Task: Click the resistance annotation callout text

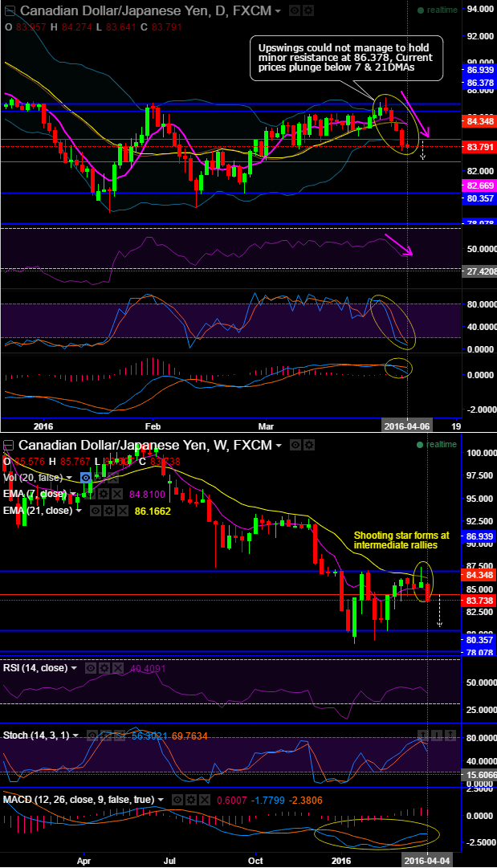Action: [x=346, y=58]
